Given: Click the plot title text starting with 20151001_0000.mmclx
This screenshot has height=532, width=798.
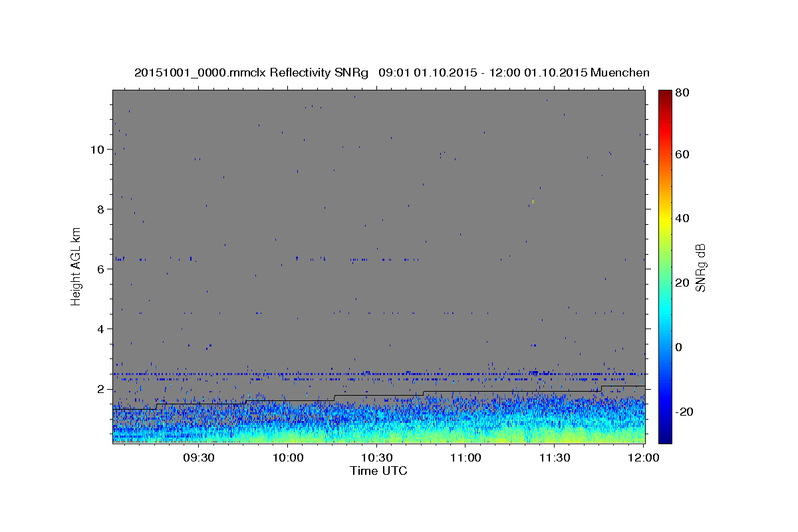Looking at the screenshot, I should [392, 72].
